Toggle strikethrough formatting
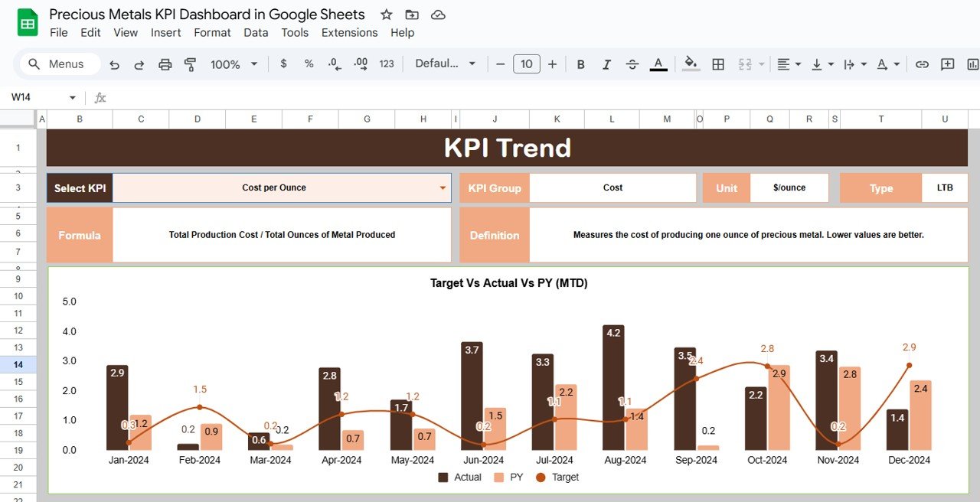Viewport: 980px width, 502px height. tap(632, 64)
